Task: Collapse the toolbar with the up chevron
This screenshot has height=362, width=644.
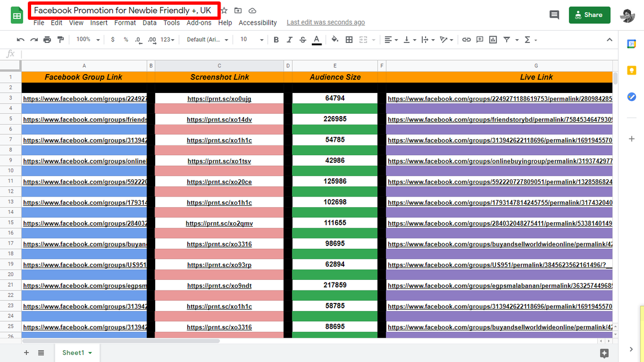Action: pyautogui.click(x=609, y=40)
